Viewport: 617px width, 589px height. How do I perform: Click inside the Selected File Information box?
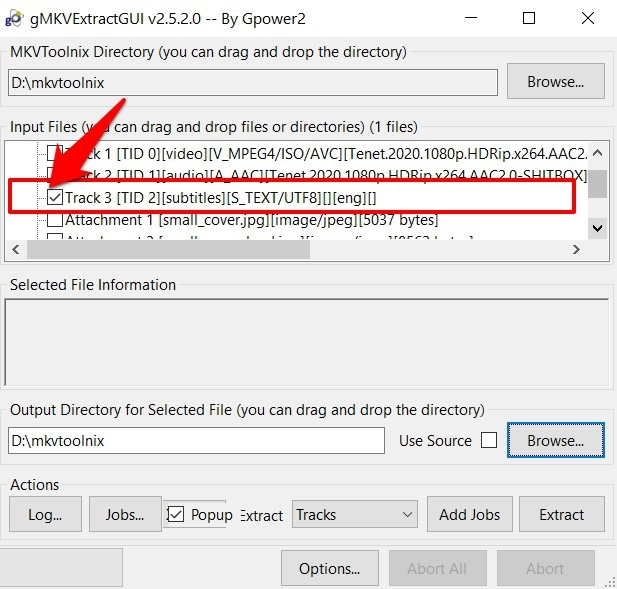(307, 342)
